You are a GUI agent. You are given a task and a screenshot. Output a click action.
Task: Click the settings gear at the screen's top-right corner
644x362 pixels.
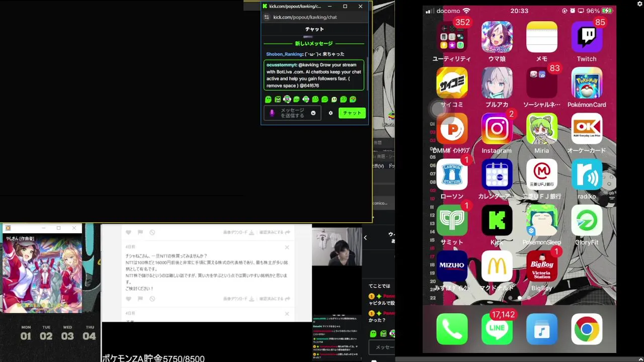[x=639, y=4]
